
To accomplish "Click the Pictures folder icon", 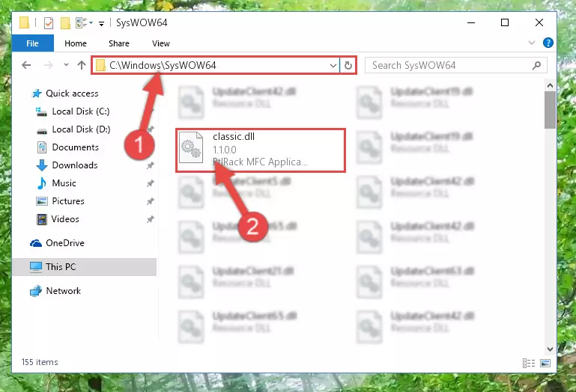I will click(x=42, y=201).
